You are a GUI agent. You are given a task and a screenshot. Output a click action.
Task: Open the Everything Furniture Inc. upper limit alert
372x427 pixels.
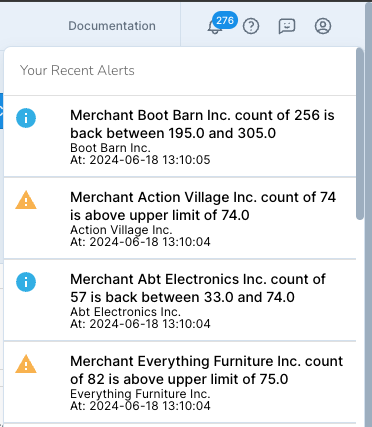[180, 382]
